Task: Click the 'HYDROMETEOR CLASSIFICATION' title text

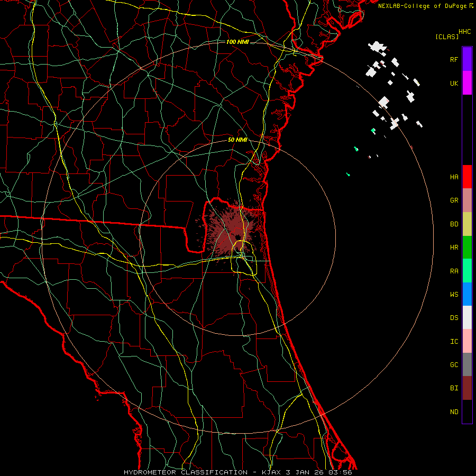Action: pos(186,472)
